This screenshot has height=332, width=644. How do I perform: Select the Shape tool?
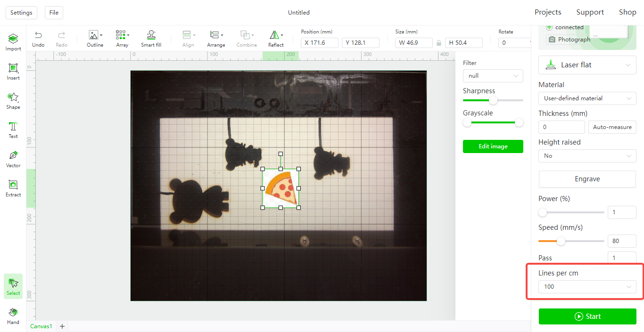13,101
